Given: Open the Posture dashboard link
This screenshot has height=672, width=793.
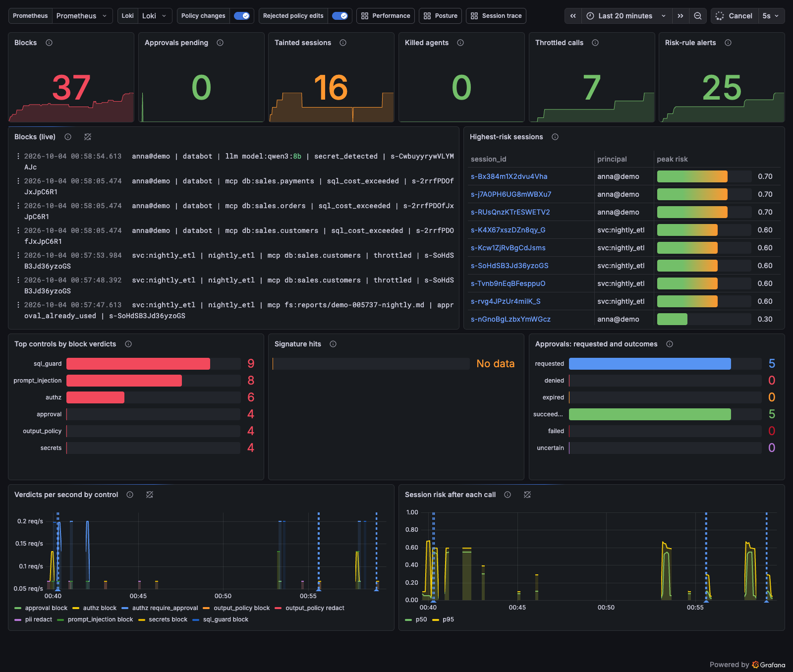Looking at the screenshot, I should (441, 16).
